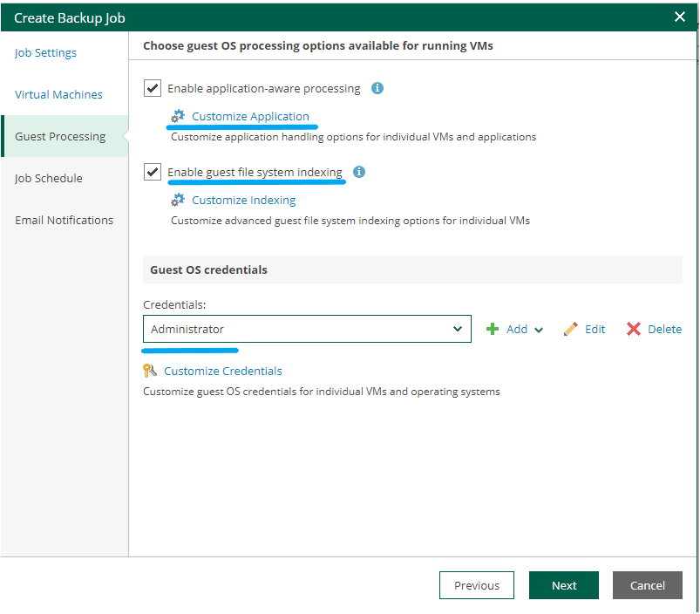Click the Guest OS credentials section header
The height and width of the screenshot is (614, 700).
412,269
